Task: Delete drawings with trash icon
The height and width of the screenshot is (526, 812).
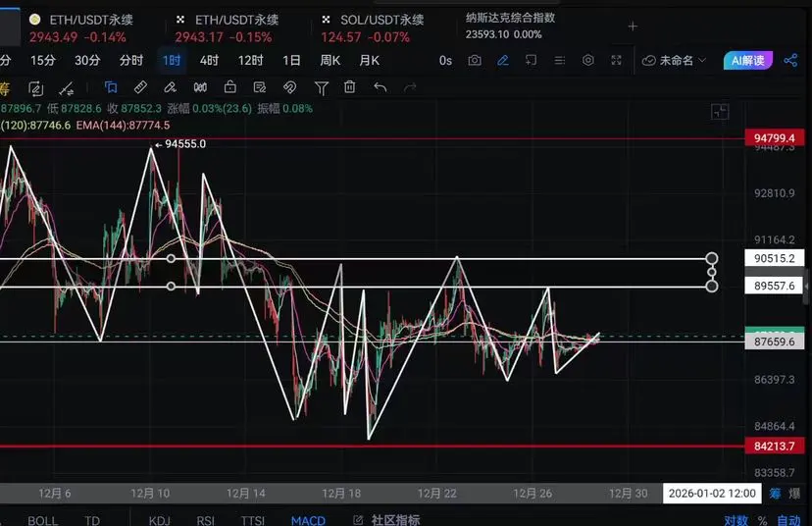Action: coord(349,87)
